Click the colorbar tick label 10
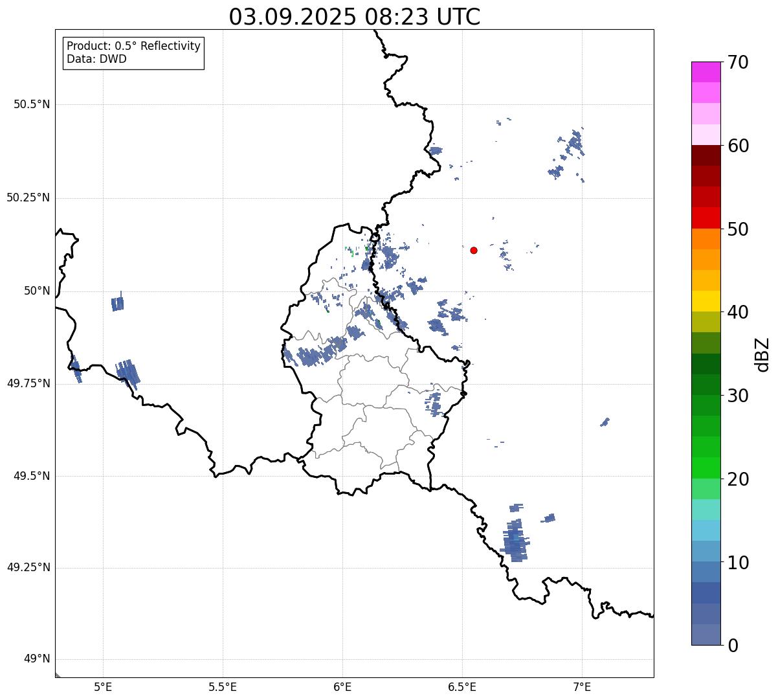Image resolution: width=778 pixels, height=700 pixels. click(x=738, y=562)
